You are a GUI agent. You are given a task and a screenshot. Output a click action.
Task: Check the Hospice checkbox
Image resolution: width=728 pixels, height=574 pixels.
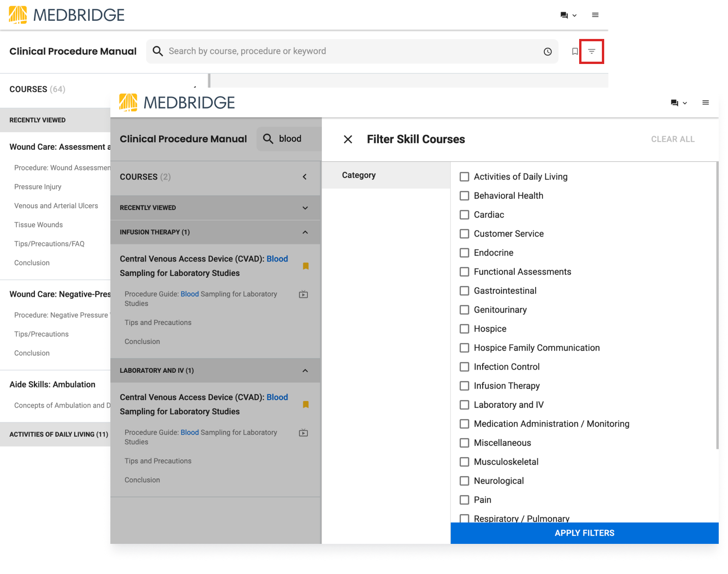464,329
